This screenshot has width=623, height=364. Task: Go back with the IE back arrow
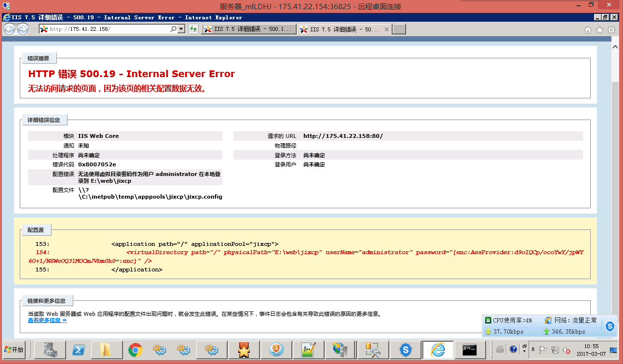coord(9,29)
